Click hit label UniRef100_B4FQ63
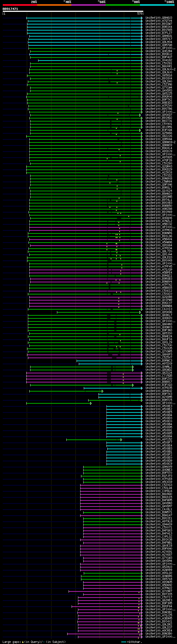The image size is (177, 644). pyautogui.click(x=159, y=530)
